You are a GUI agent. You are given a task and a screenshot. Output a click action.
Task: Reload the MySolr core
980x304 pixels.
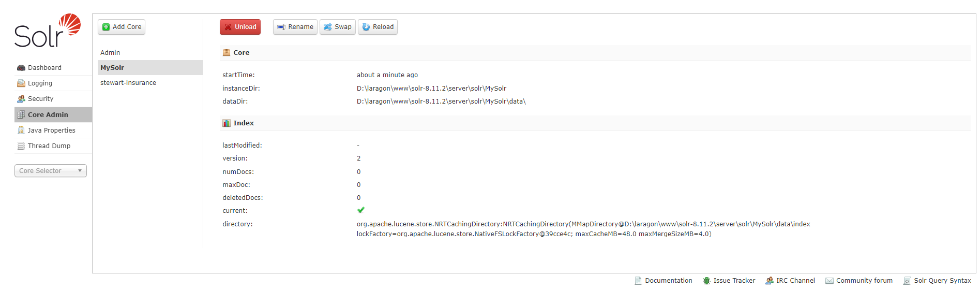pos(378,27)
